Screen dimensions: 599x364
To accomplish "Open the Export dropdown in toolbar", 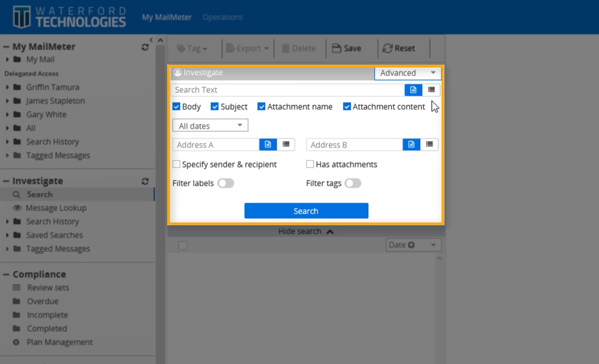I will pyautogui.click(x=248, y=48).
